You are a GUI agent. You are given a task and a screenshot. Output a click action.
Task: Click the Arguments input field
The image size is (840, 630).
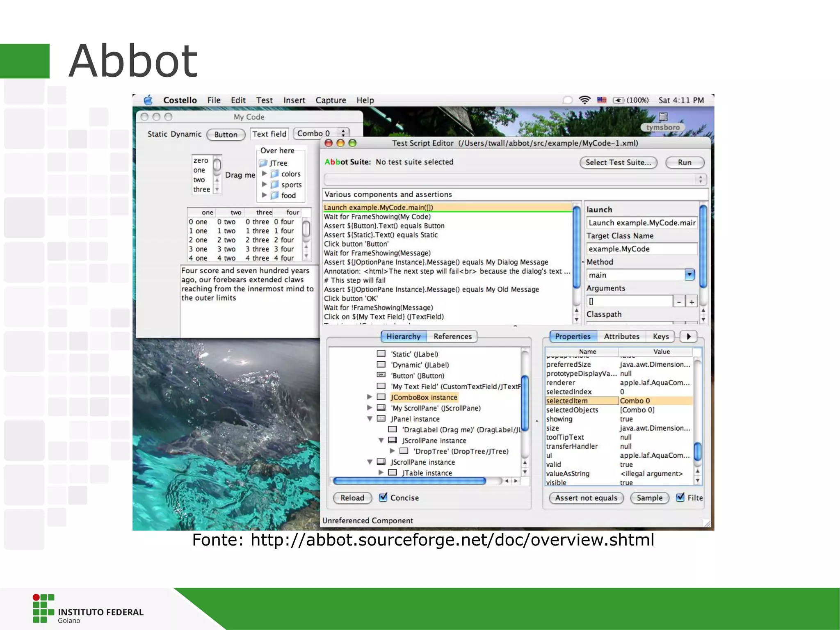coord(630,301)
